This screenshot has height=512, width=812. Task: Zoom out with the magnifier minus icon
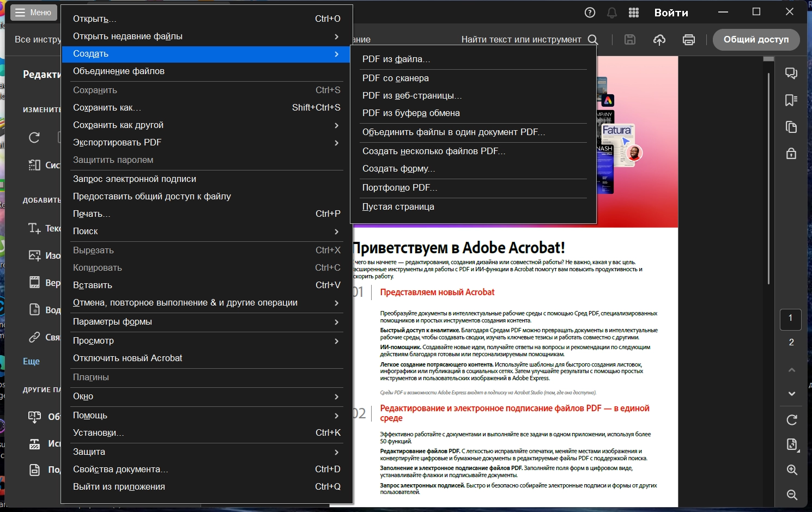click(792, 495)
